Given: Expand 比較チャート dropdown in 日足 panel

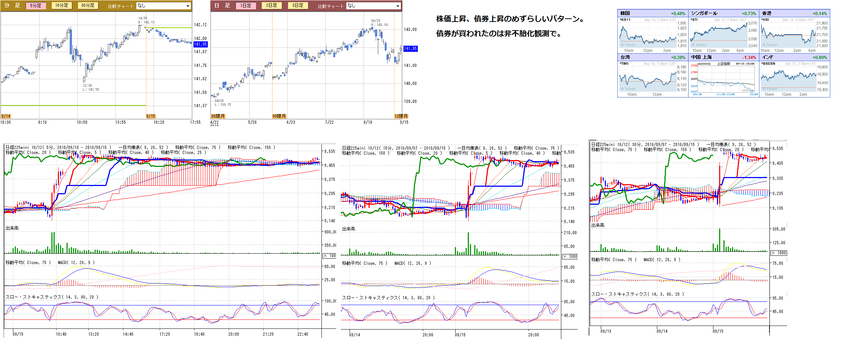Looking at the screenshot, I should click(373, 6).
